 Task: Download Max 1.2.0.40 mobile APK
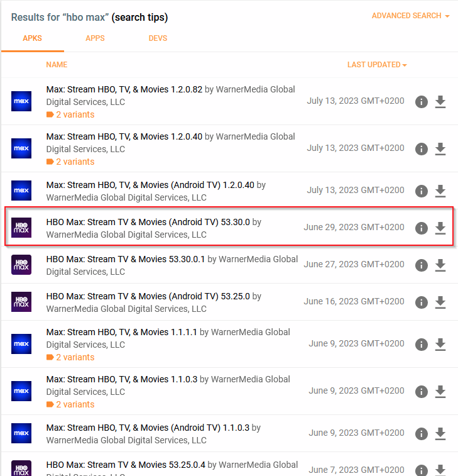(x=440, y=149)
